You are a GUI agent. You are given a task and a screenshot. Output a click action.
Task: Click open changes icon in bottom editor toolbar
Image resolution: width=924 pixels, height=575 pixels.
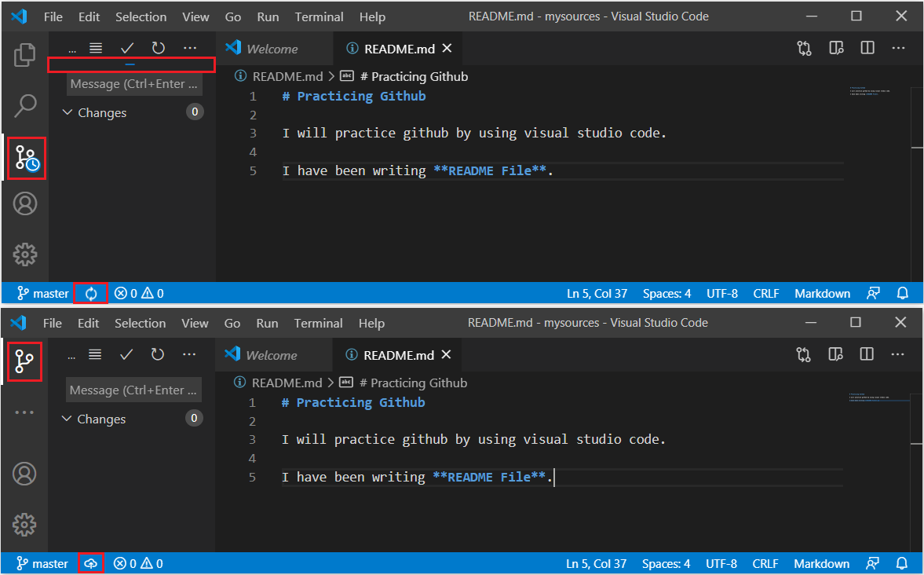[x=803, y=354]
